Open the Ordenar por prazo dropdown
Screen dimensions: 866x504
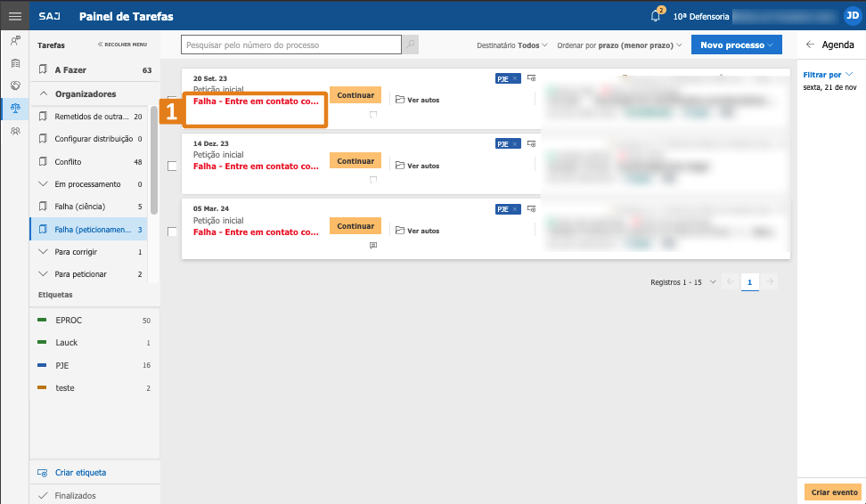coord(619,45)
